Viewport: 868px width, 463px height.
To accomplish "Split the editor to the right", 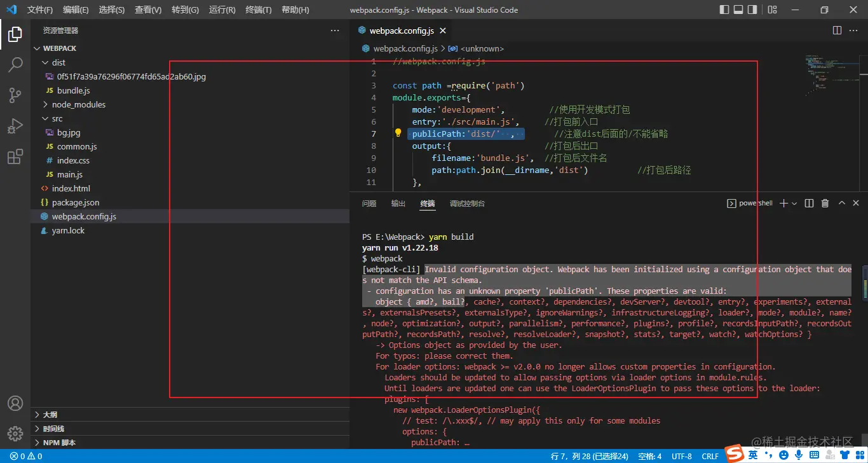I will 837,31.
